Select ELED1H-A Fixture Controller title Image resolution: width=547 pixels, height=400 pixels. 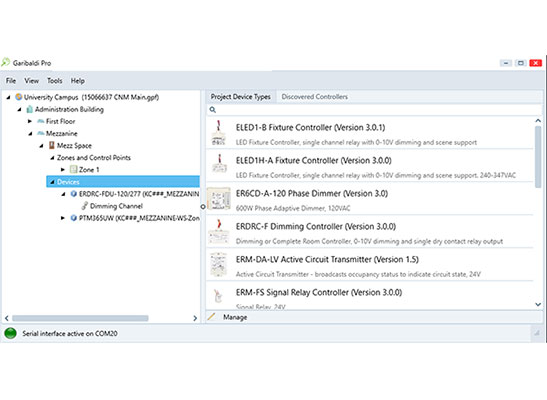313,160
